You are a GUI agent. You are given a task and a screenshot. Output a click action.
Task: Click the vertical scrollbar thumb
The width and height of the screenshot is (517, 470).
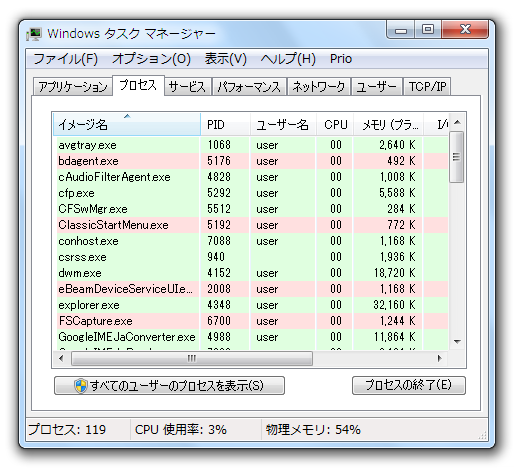457,157
